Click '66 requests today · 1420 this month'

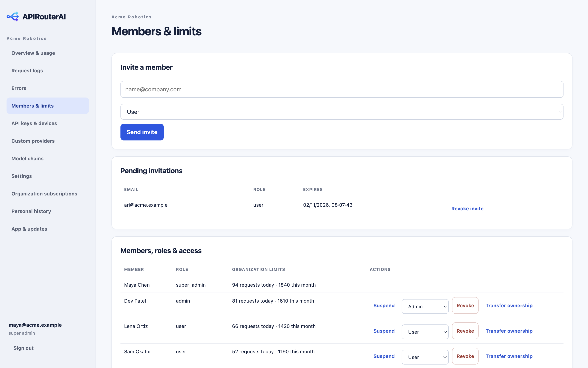[274, 326]
